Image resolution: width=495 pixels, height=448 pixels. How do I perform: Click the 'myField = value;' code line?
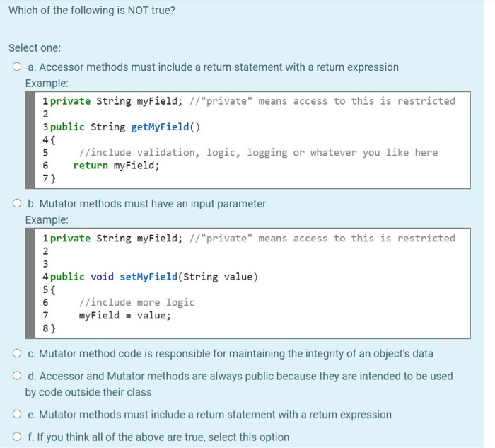coord(124,316)
